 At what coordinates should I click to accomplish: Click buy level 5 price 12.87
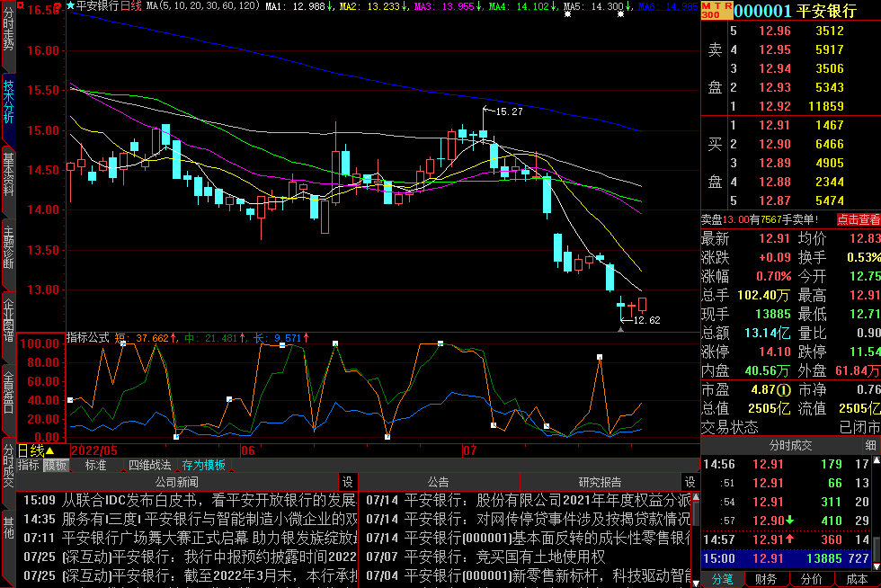(775, 200)
